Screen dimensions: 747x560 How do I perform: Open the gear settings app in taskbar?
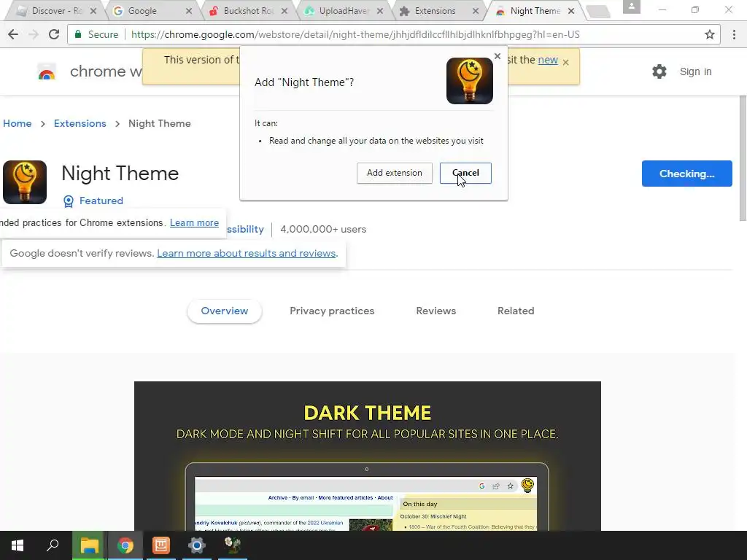197,545
